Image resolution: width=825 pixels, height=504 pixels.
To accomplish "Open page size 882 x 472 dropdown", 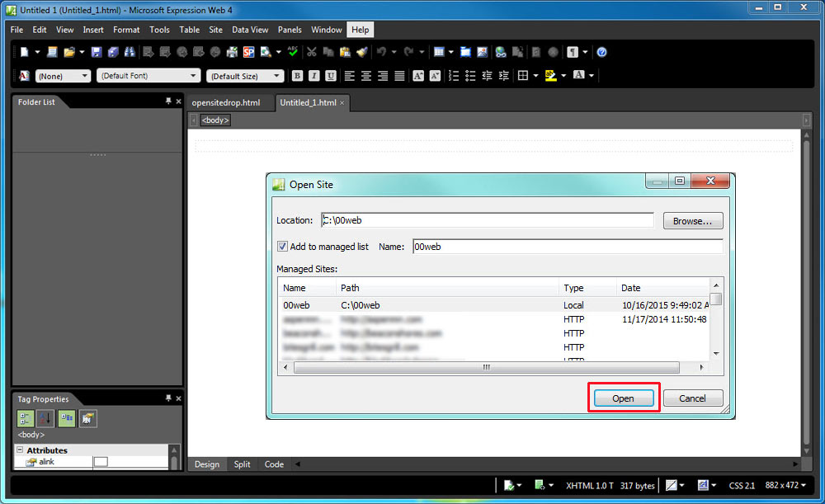I will pos(785,485).
